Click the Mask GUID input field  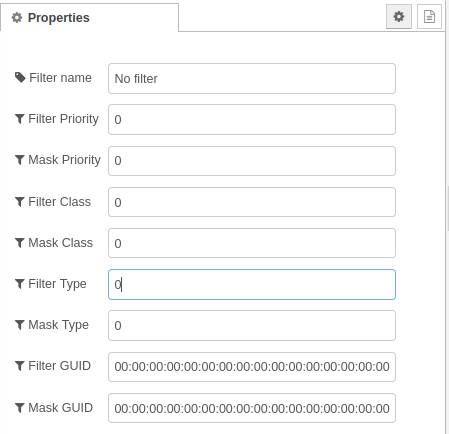252,408
